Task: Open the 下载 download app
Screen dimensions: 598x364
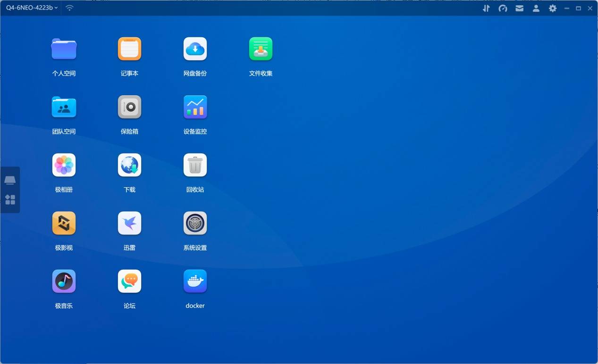Action: point(129,165)
